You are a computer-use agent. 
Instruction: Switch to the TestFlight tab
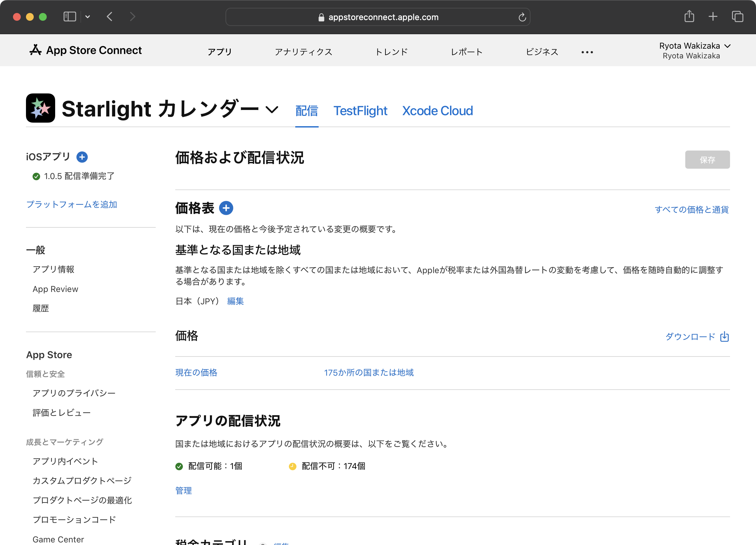coord(360,111)
